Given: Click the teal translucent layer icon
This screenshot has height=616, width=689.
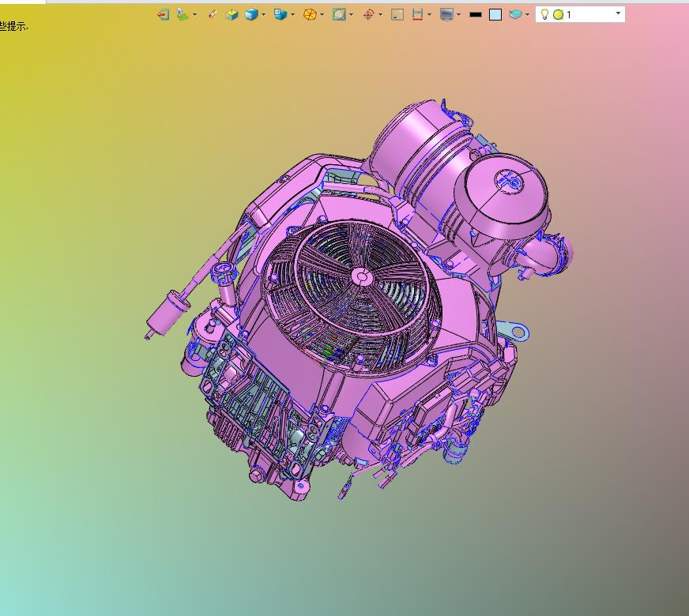Looking at the screenshot, I should (x=515, y=14).
